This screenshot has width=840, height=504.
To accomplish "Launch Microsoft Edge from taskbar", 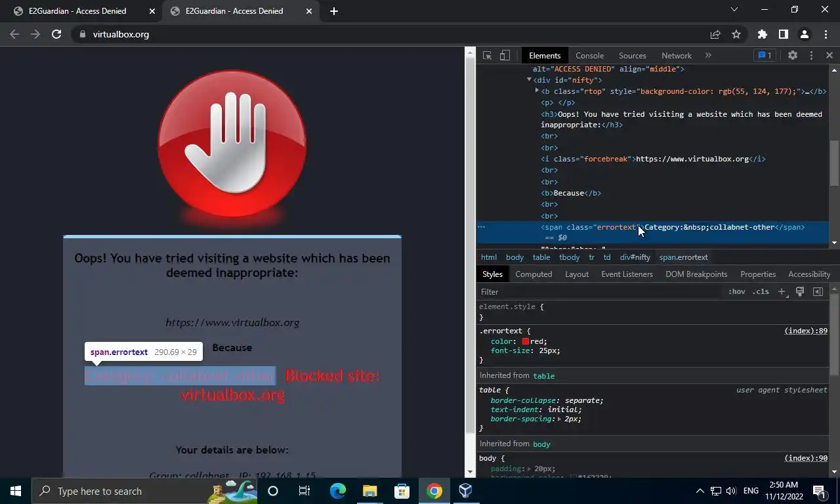I will click(337, 491).
